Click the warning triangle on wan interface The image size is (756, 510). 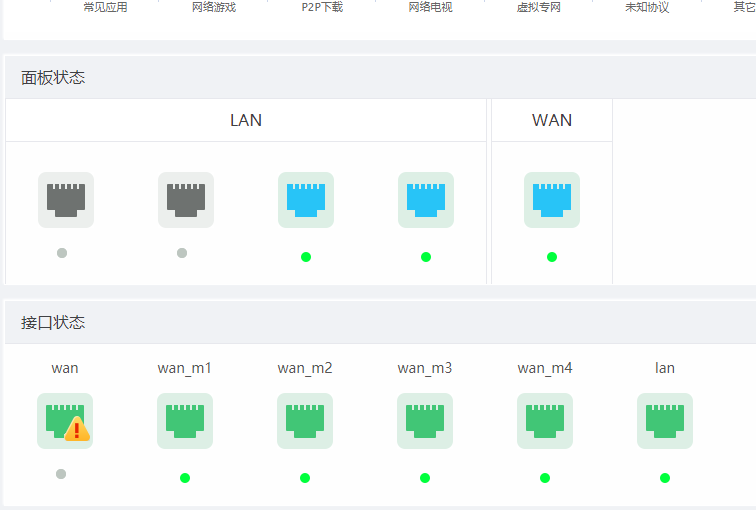click(x=77, y=430)
